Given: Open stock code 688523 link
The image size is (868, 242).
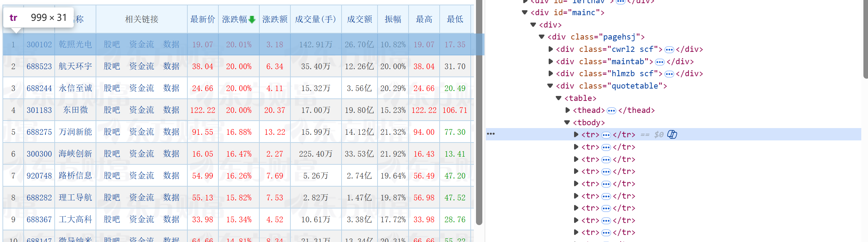Looking at the screenshot, I should 39,66.
